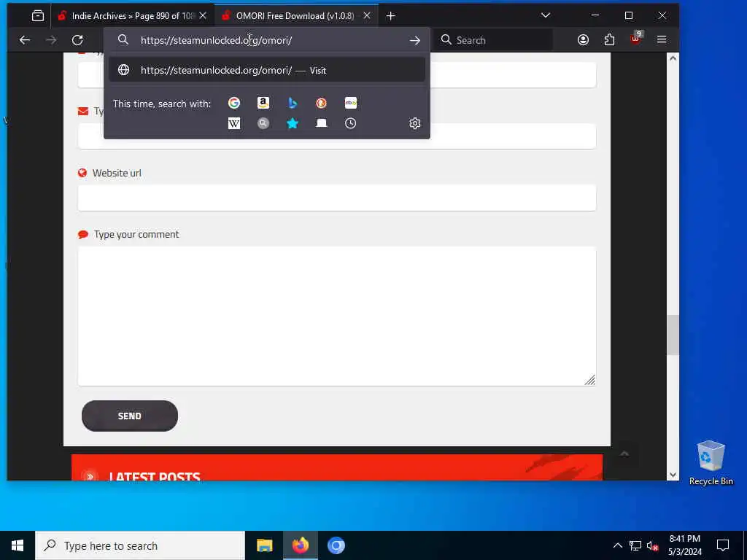
Task: Search history using the clock icon
Action: 351,123
